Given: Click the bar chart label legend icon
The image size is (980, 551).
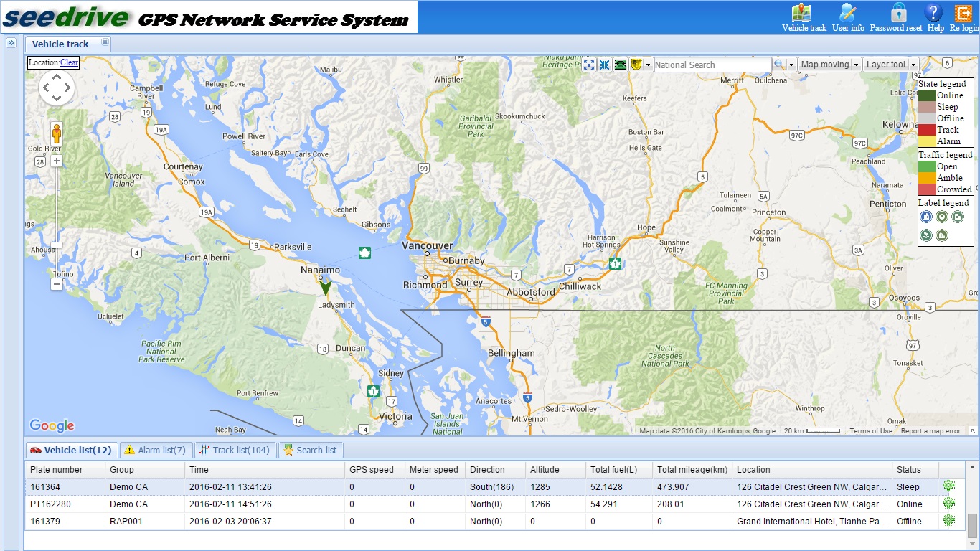Looking at the screenshot, I should click(x=942, y=235).
